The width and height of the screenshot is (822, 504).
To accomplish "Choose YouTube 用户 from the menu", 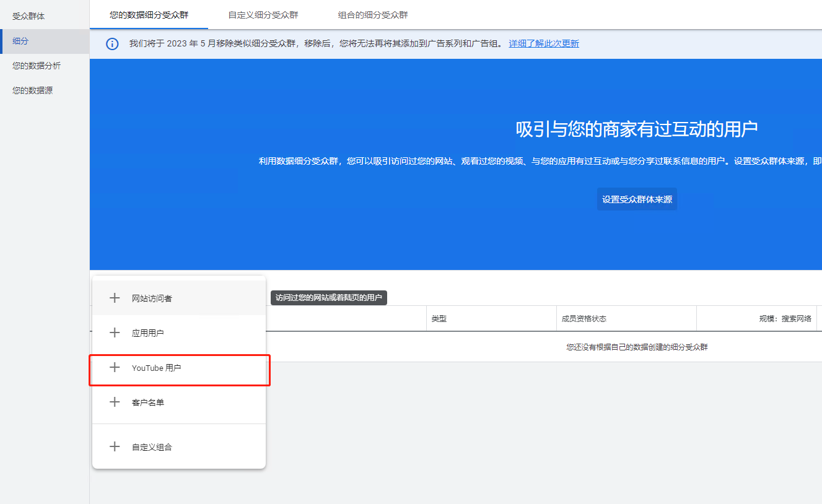I will pyautogui.click(x=179, y=367).
